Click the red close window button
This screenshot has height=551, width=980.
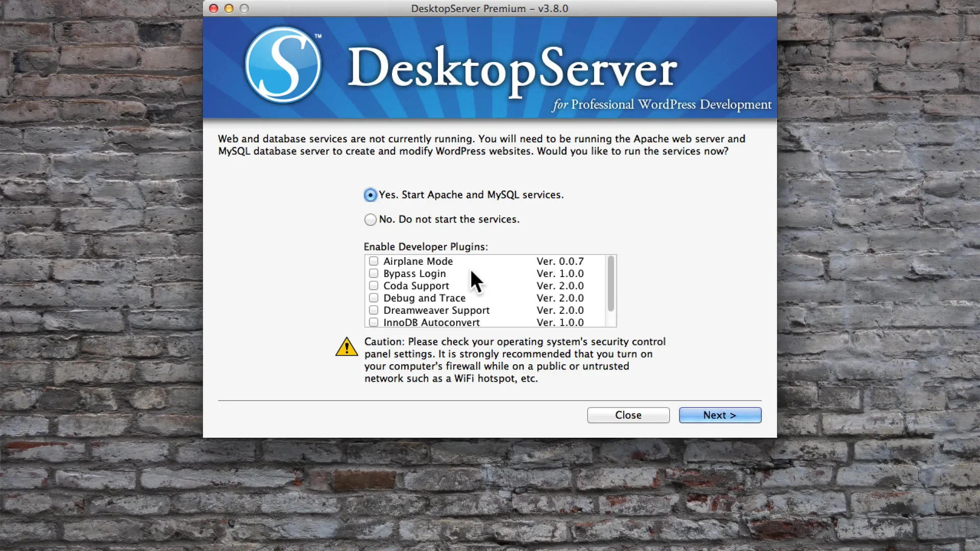tap(214, 9)
